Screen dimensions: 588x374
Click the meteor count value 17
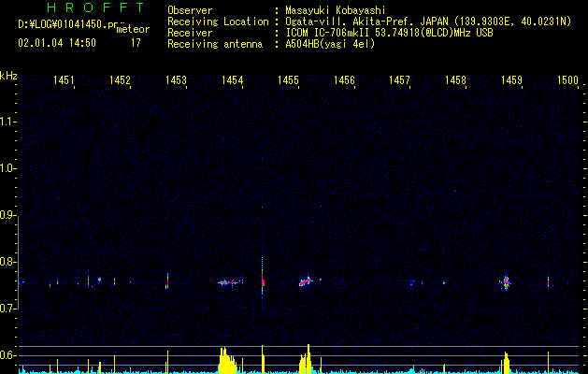[136, 43]
